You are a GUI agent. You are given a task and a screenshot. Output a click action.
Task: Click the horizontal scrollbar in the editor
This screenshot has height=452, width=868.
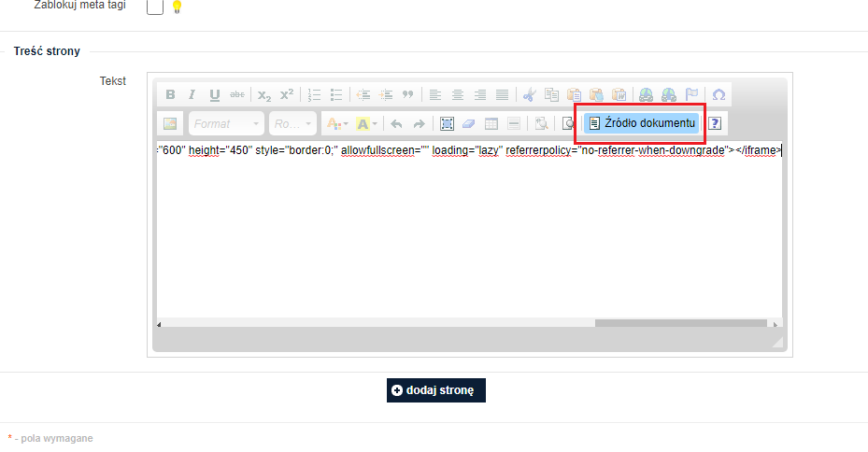tap(682, 324)
